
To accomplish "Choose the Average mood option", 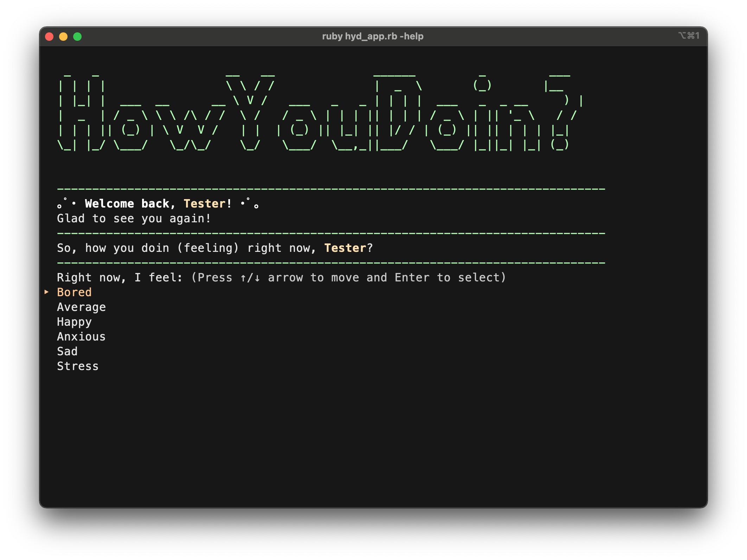I will click(81, 307).
